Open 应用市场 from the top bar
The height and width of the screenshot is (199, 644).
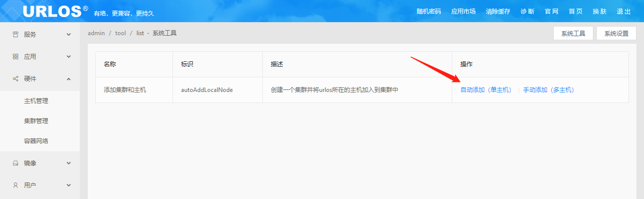(x=463, y=12)
